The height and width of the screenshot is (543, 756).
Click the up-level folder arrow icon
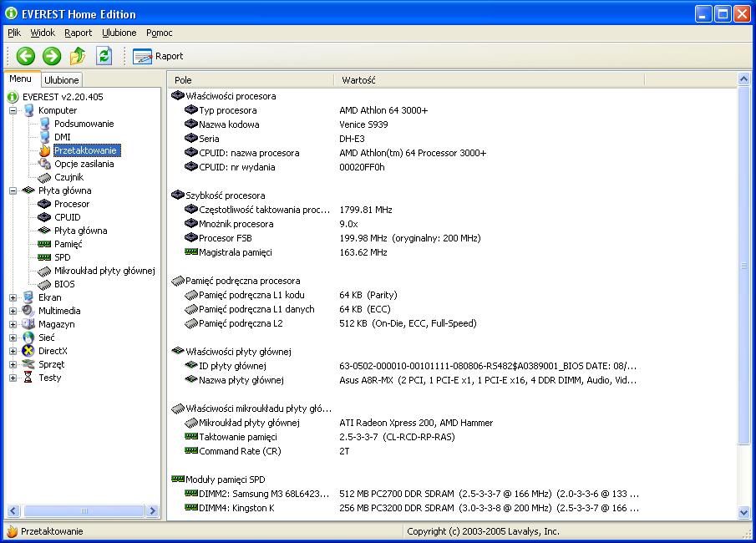pyautogui.click(x=78, y=56)
